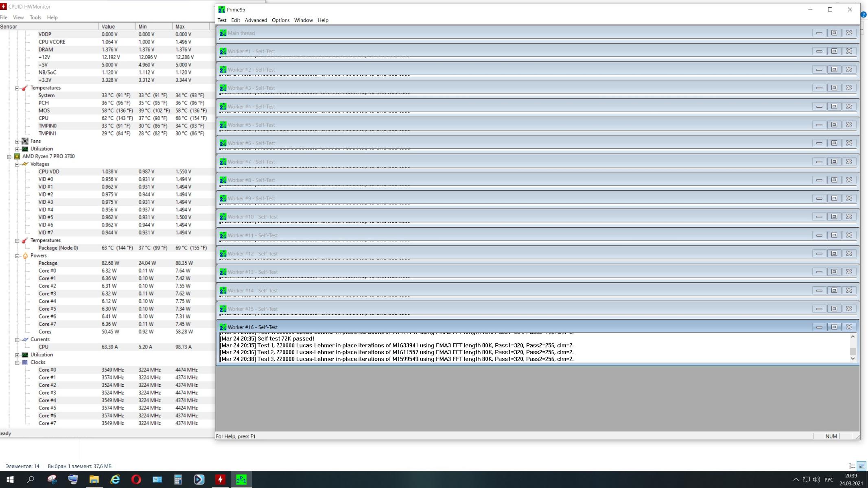This screenshot has height=488, width=868.
Task: Click the Main thread window icon
Action: pyautogui.click(x=223, y=33)
